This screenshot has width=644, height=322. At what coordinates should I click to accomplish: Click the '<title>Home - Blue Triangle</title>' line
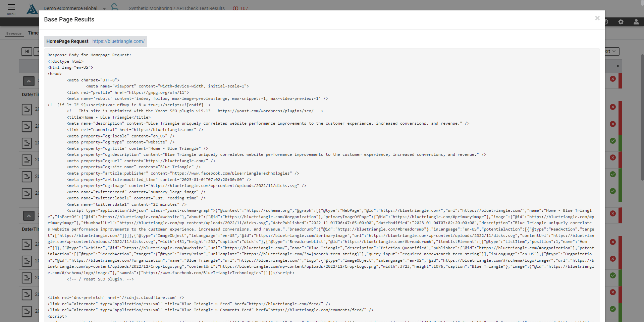(109, 117)
